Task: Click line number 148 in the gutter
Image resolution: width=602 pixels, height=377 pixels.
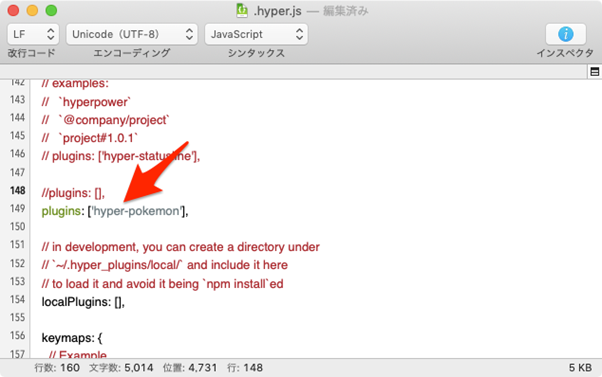Action: pos(18,190)
